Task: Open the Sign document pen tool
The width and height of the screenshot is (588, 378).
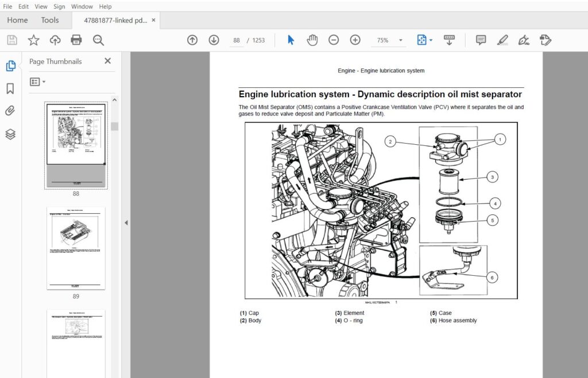Action: (524, 40)
